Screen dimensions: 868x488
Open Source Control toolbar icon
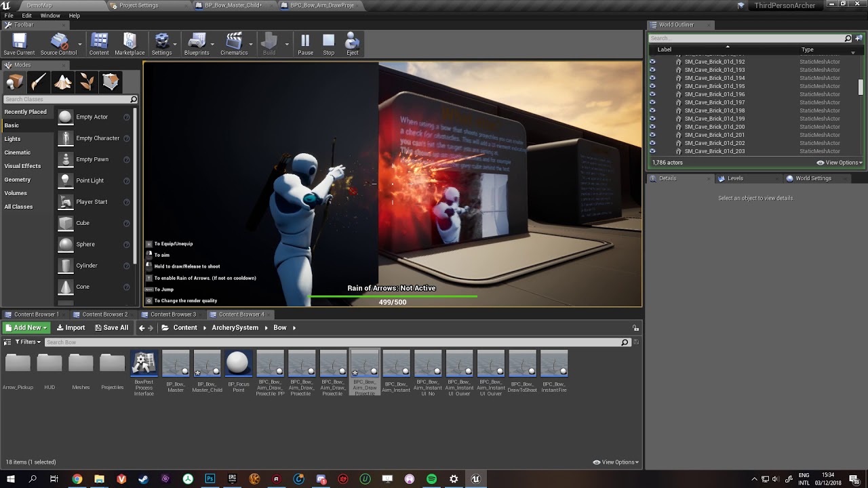click(x=58, y=44)
